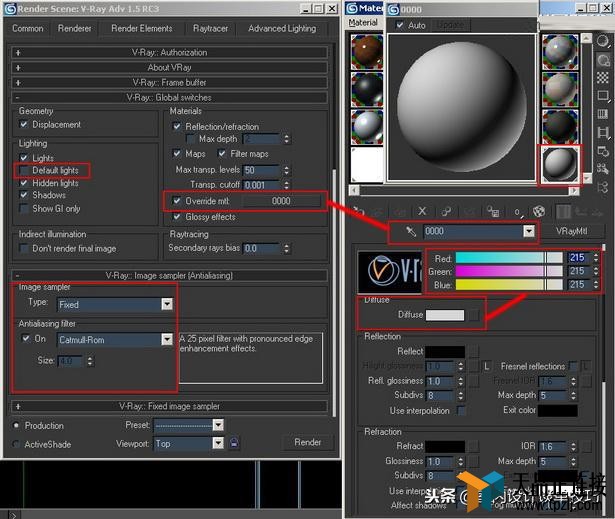
Task: Click the VRayMtl type button
Action: 571,231
